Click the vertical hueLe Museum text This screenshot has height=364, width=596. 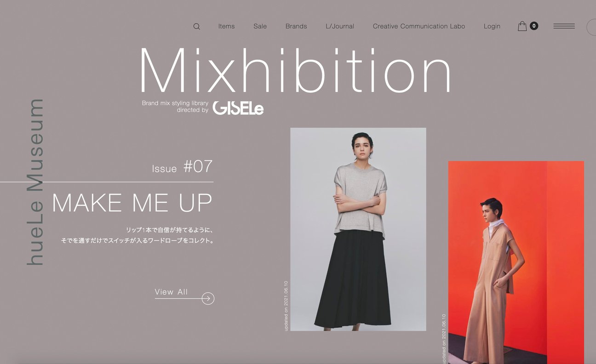click(35, 182)
